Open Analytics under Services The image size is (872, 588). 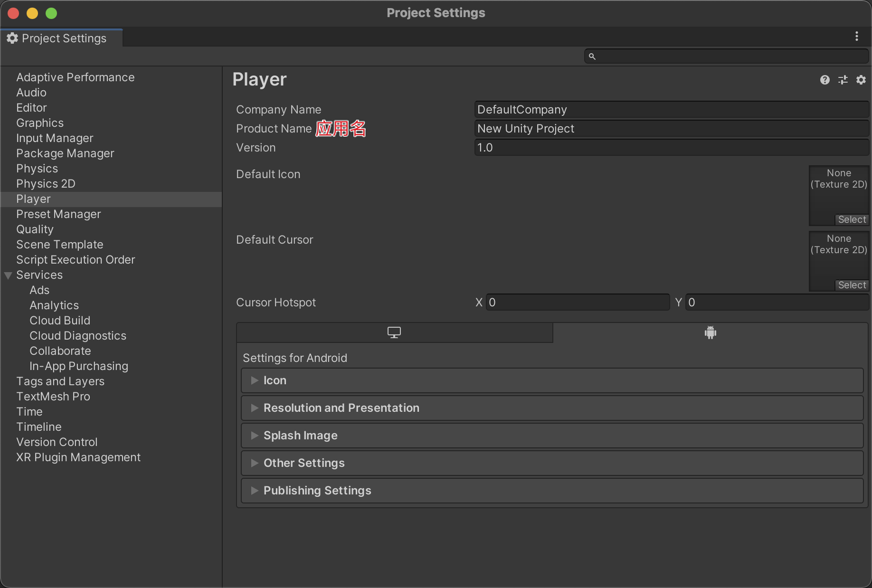tap(111, 305)
